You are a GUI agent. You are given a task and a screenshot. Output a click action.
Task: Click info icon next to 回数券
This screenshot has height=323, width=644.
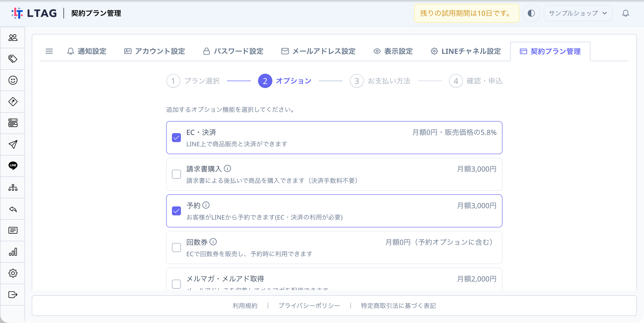[213, 242]
